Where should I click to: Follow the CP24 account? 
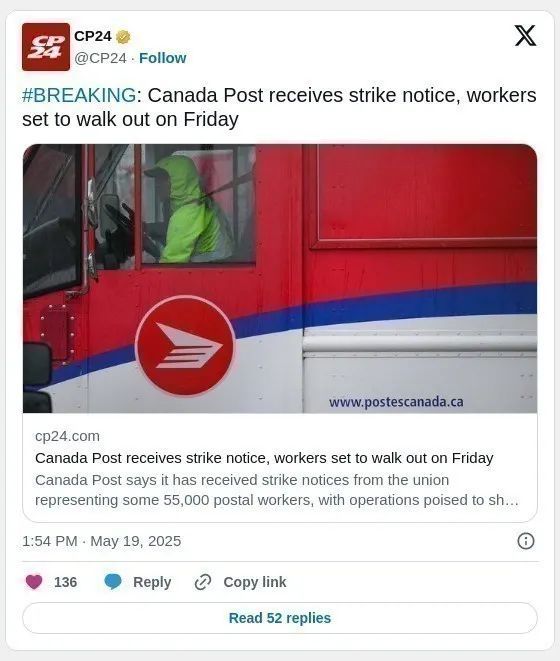(x=163, y=58)
